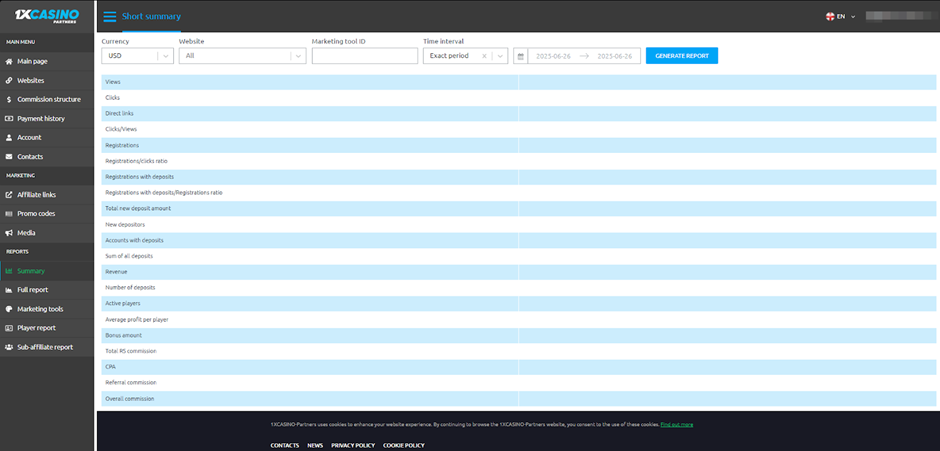Open the EN language selector
Image resolution: width=940 pixels, height=451 pixels.
tap(840, 17)
